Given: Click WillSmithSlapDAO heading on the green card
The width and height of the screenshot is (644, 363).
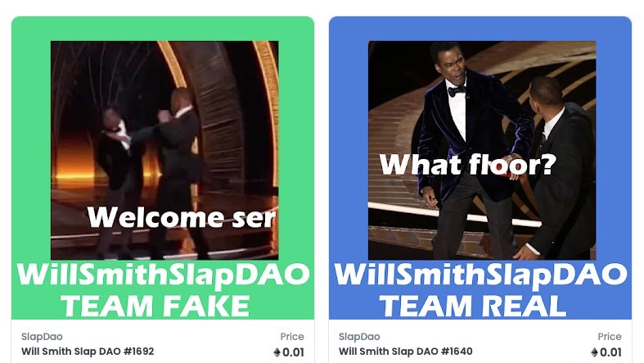Looking at the screenshot, I should (163, 275).
